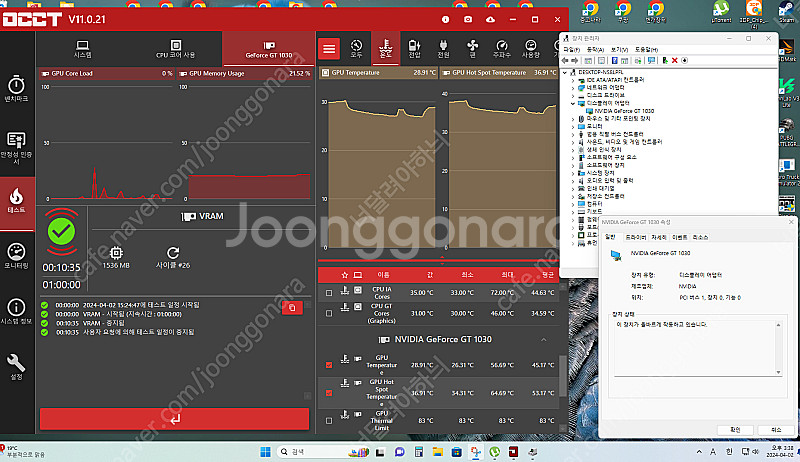
Task: Sort sensor table by 평균 column header
Action: [x=547, y=275]
